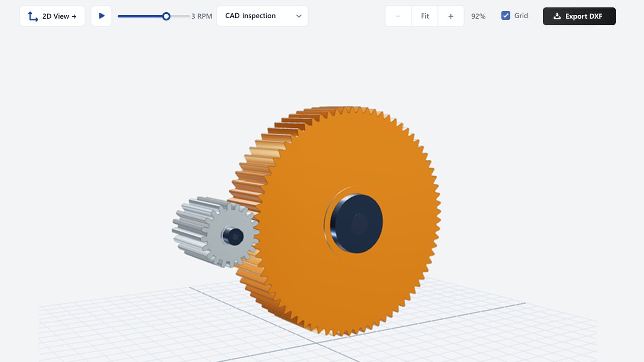Click the RPM speed slider handle

click(166, 16)
